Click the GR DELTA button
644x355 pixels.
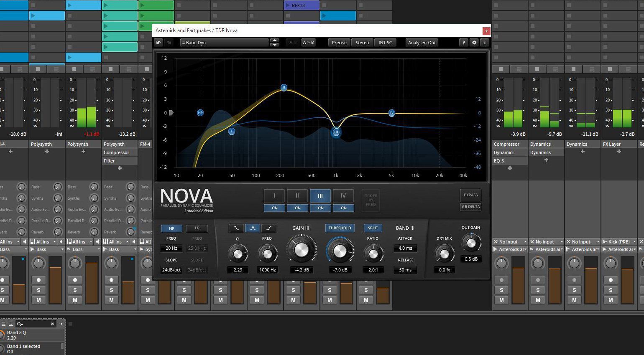point(471,207)
